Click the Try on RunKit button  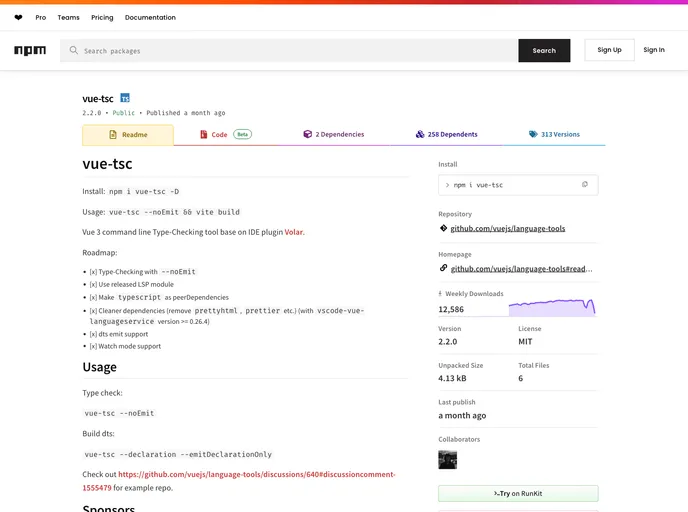tap(518, 494)
